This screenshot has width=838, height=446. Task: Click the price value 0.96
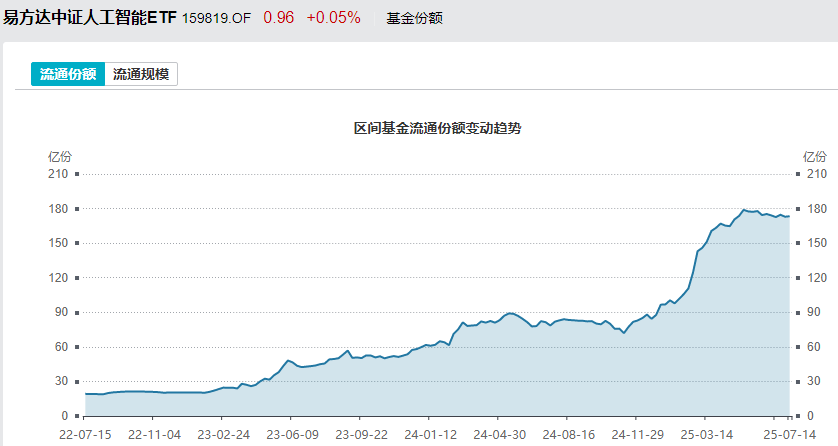pyautogui.click(x=278, y=18)
